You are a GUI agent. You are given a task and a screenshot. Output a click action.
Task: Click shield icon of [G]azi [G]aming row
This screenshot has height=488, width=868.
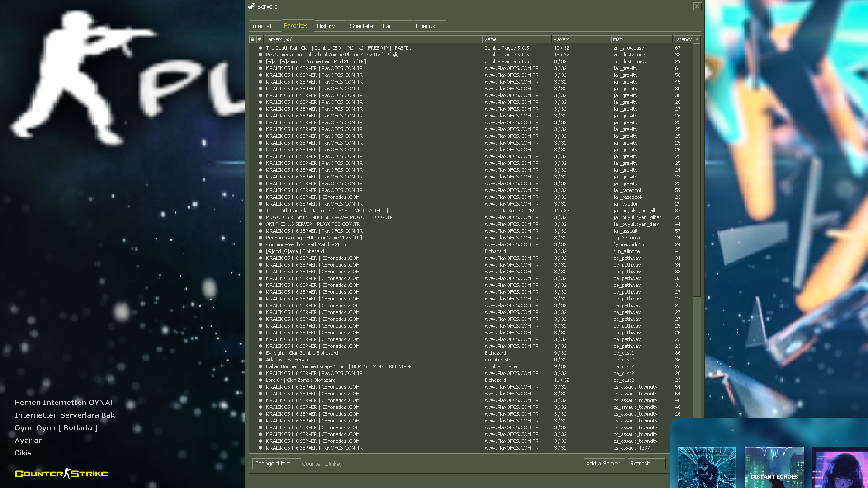[x=260, y=61]
